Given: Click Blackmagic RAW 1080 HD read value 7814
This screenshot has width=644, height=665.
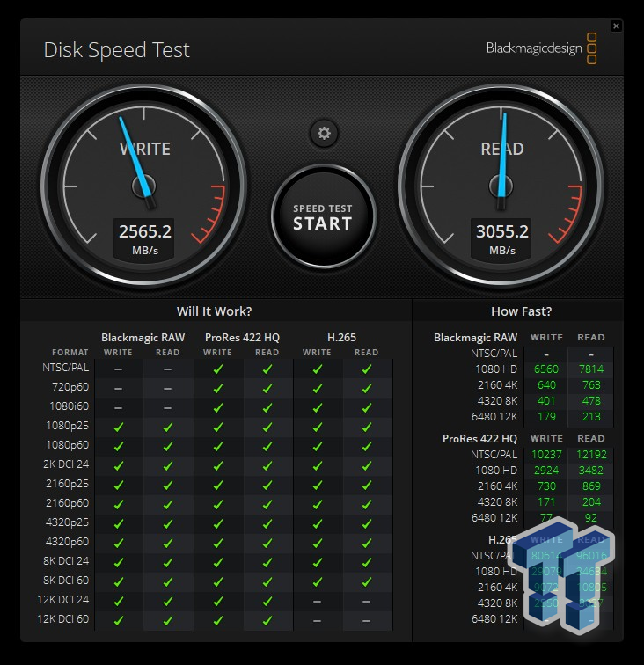Looking at the screenshot, I should pyautogui.click(x=591, y=369).
